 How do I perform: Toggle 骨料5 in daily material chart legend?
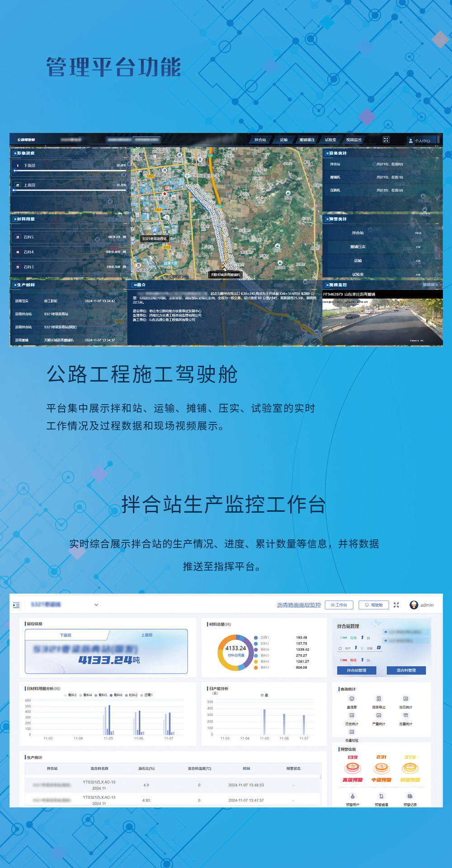pyautogui.click(x=101, y=695)
